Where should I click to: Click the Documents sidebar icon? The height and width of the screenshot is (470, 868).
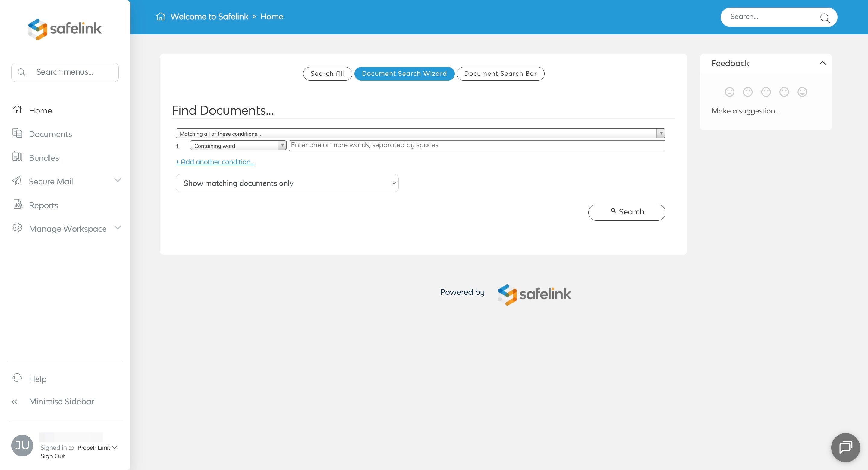(17, 133)
